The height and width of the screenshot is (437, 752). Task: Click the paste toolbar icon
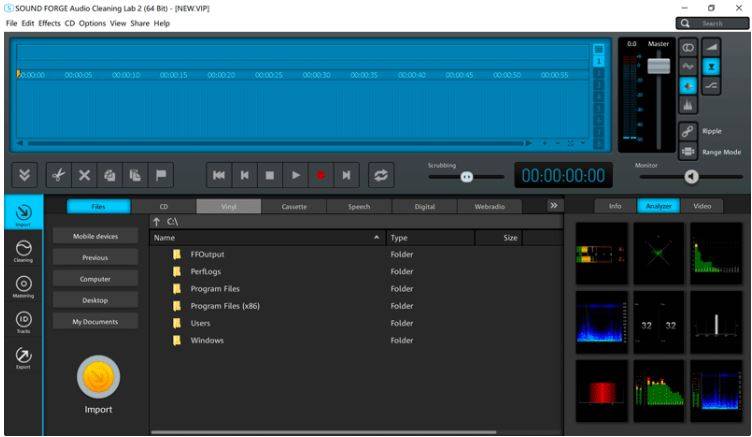(x=135, y=175)
